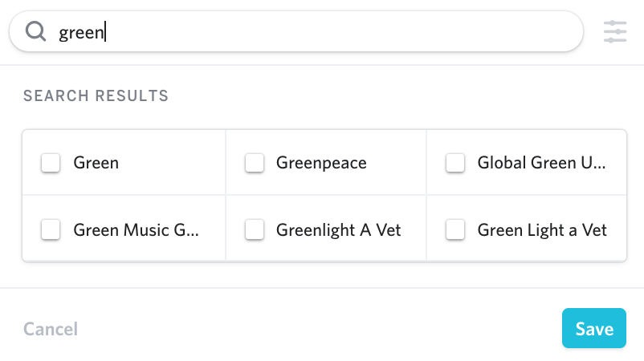Open the filter sliders icon
644x361 pixels.
(615, 31)
